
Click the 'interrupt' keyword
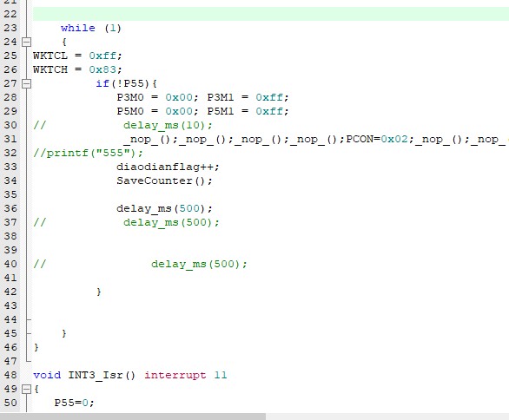tap(175, 375)
